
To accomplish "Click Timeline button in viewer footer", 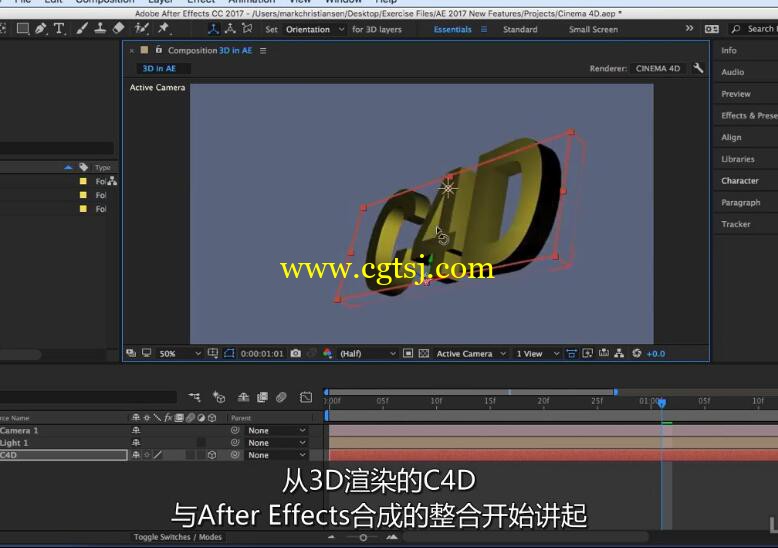I will 603,353.
